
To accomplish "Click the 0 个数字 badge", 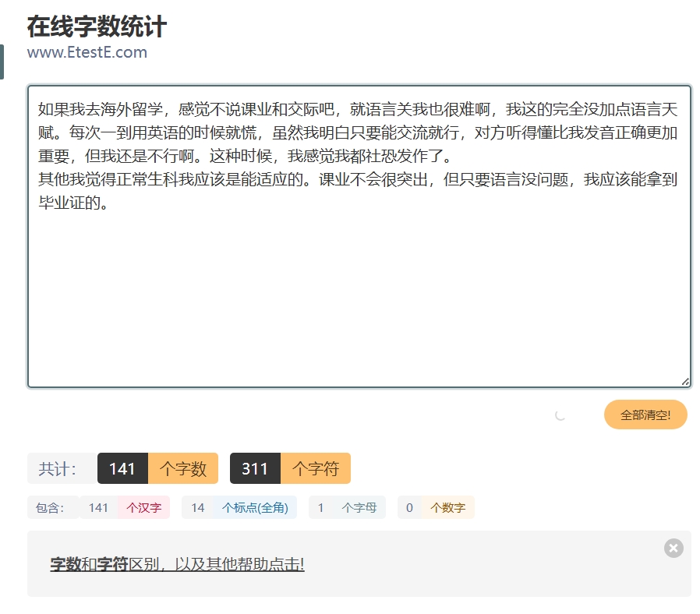I will 436,507.
